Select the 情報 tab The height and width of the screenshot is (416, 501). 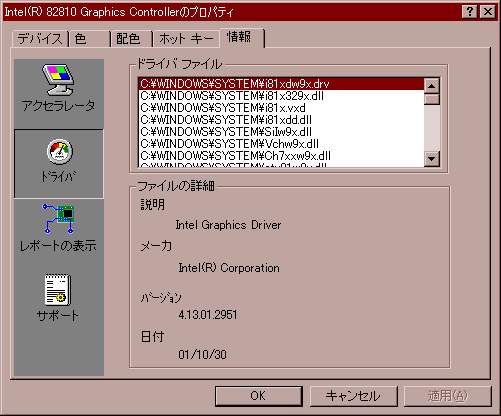coord(242,37)
